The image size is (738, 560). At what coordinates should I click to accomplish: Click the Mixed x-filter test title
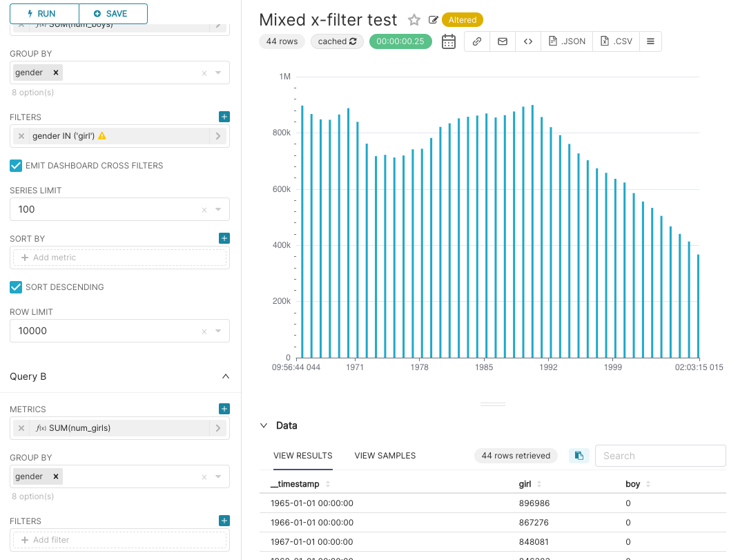coord(328,20)
